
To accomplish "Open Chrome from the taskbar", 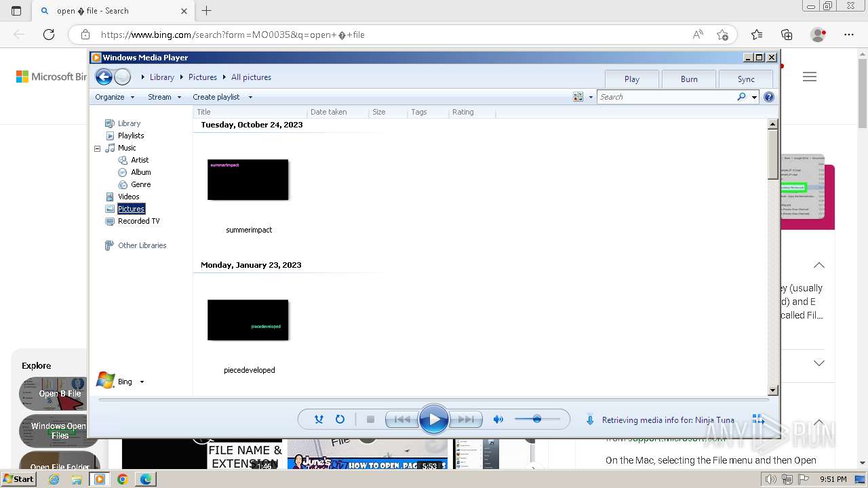I will (122, 479).
